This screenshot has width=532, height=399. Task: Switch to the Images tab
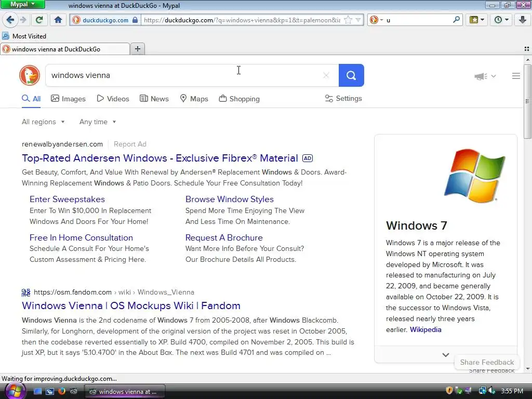[x=68, y=99]
